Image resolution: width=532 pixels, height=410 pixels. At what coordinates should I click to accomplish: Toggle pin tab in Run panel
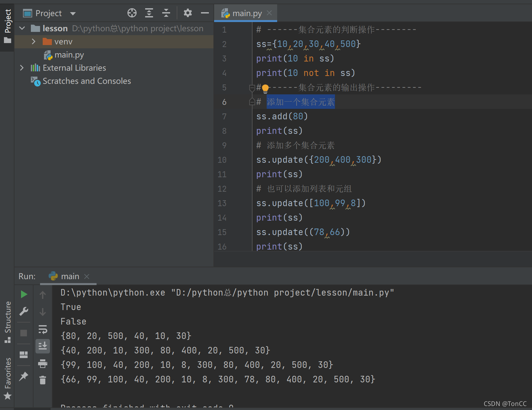coord(24,376)
